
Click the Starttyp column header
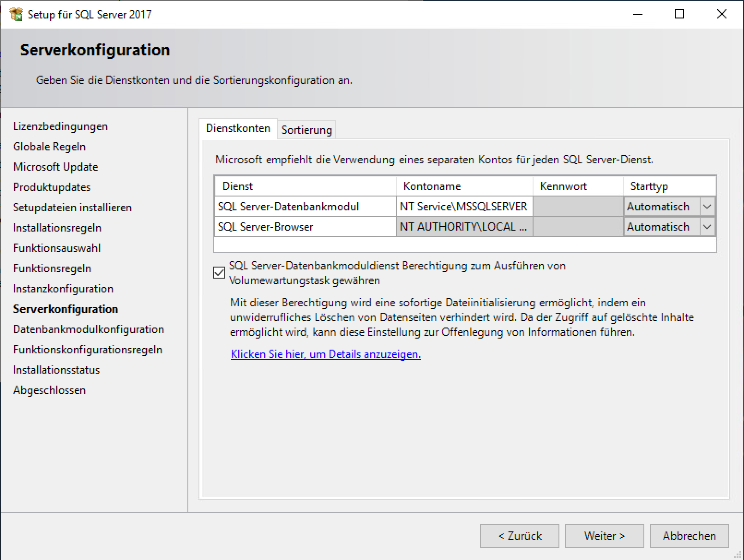(669, 186)
